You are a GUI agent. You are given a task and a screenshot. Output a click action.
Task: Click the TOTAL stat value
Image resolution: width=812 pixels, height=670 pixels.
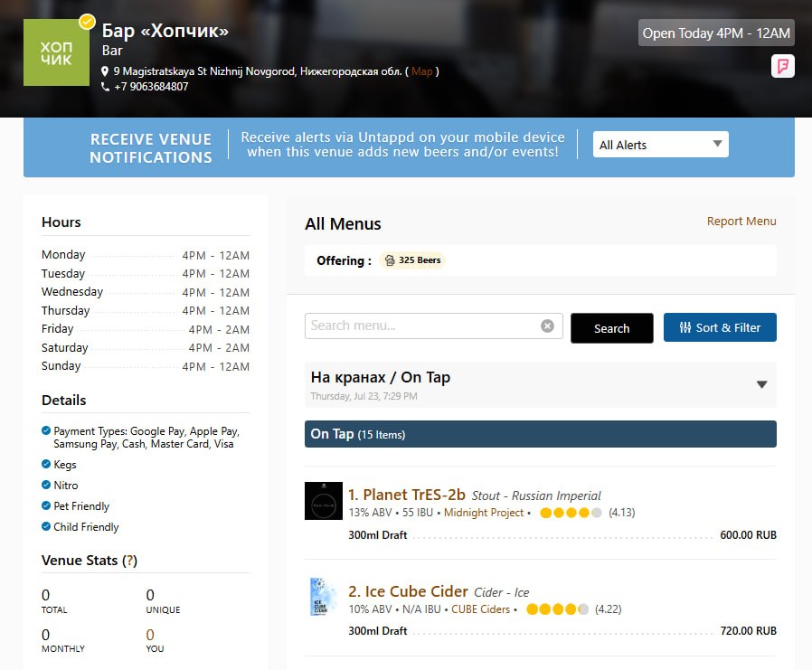(x=45, y=594)
